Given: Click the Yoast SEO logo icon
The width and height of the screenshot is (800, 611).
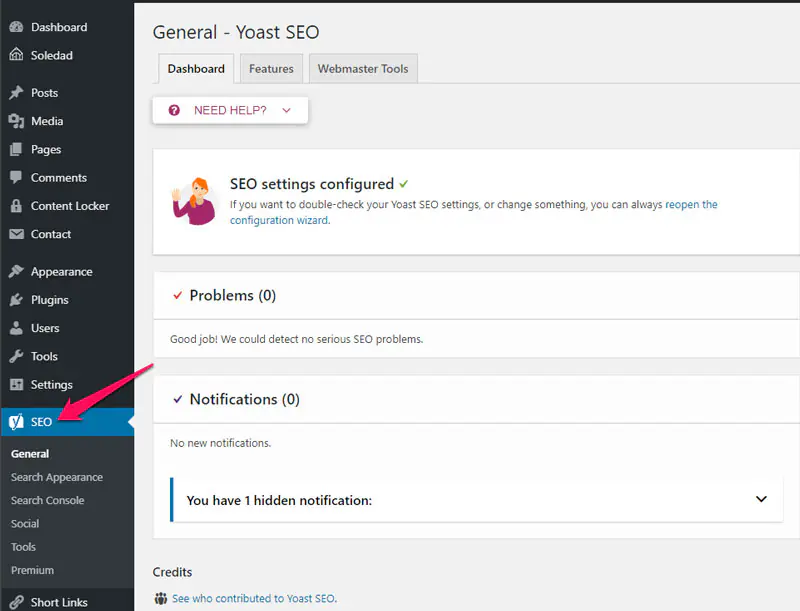Looking at the screenshot, I should click(x=16, y=422).
